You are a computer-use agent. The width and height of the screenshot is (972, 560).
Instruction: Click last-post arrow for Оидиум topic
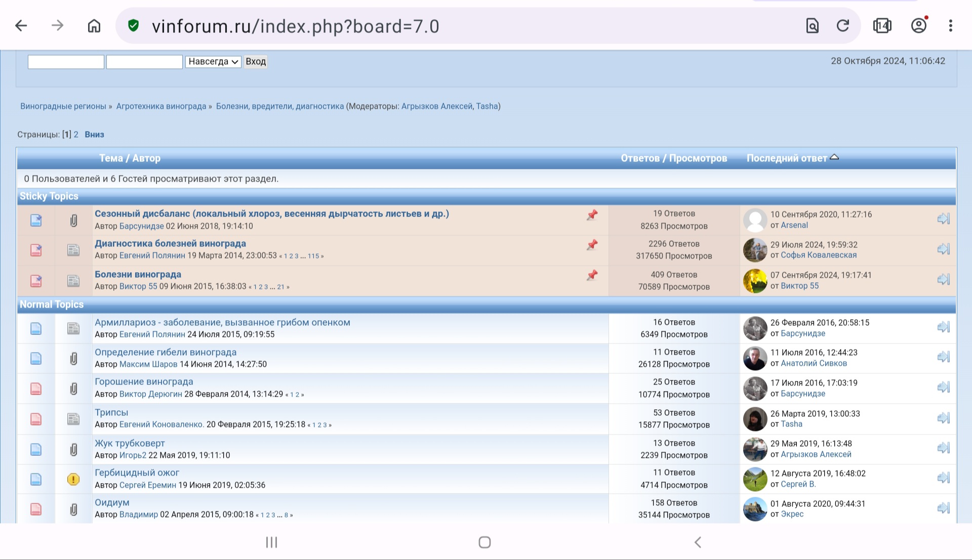(943, 508)
